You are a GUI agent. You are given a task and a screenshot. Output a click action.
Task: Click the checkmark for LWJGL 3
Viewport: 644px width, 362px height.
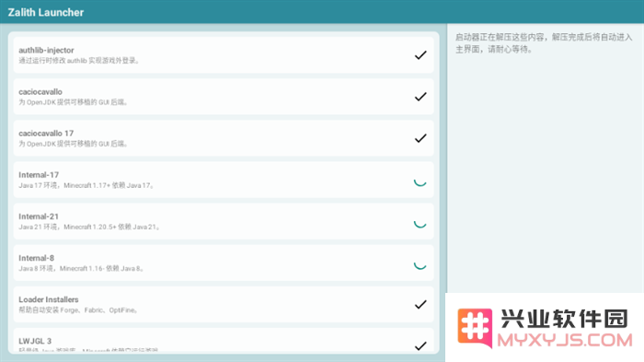pos(420,346)
